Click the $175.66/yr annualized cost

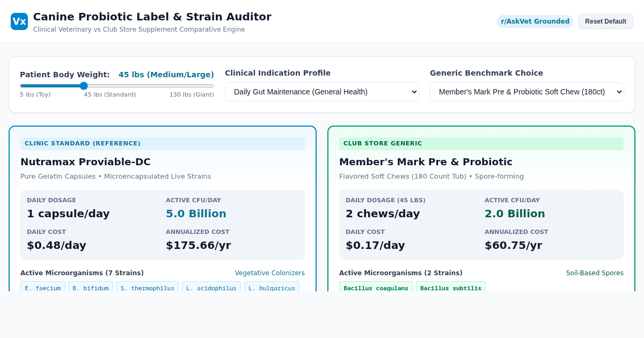[198, 245]
